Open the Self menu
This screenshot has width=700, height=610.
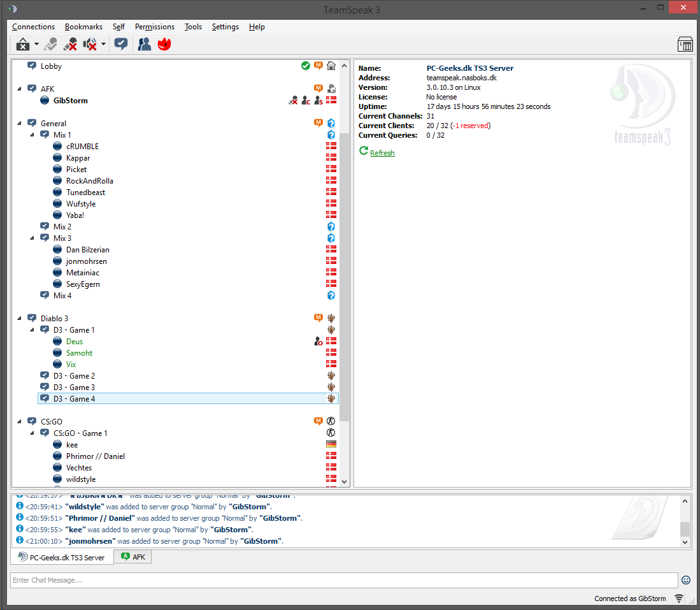coord(118,27)
